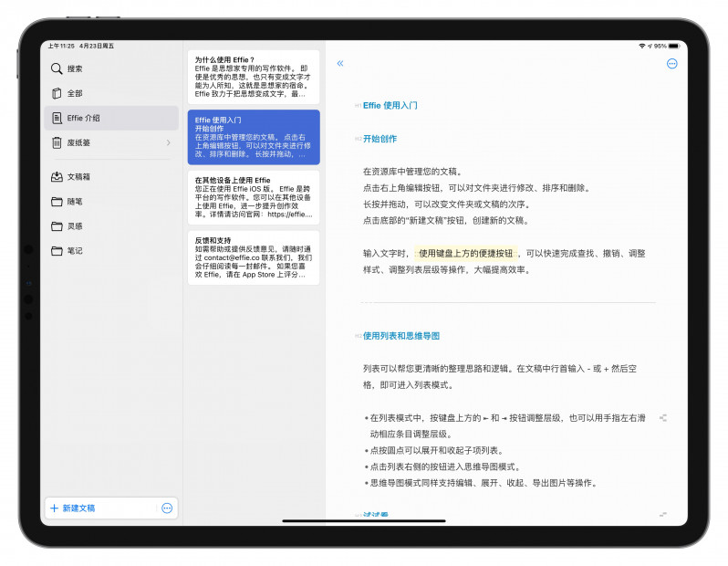Click the 新建文稿 button
Viewport: 728px width, 566px height.
(x=72, y=508)
